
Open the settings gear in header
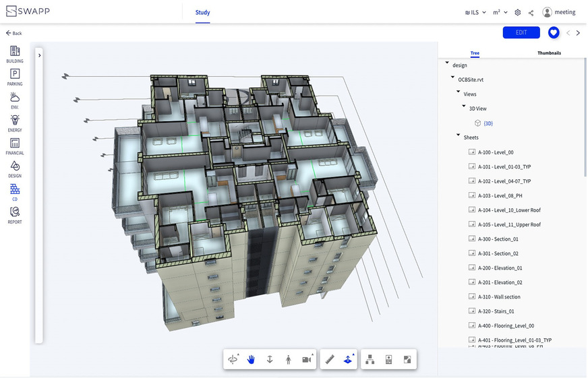point(517,12)
